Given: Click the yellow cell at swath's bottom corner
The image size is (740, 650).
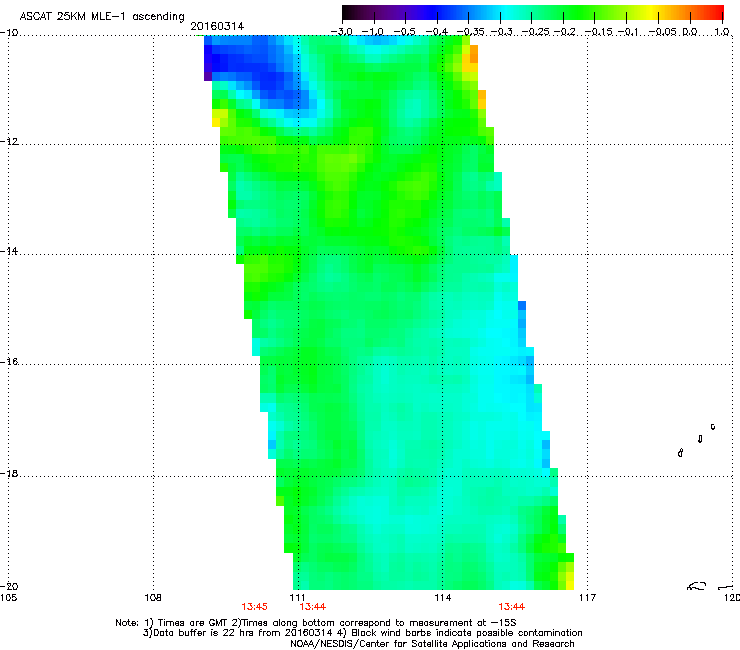Looking at the screenshot, I should point(570,581).
